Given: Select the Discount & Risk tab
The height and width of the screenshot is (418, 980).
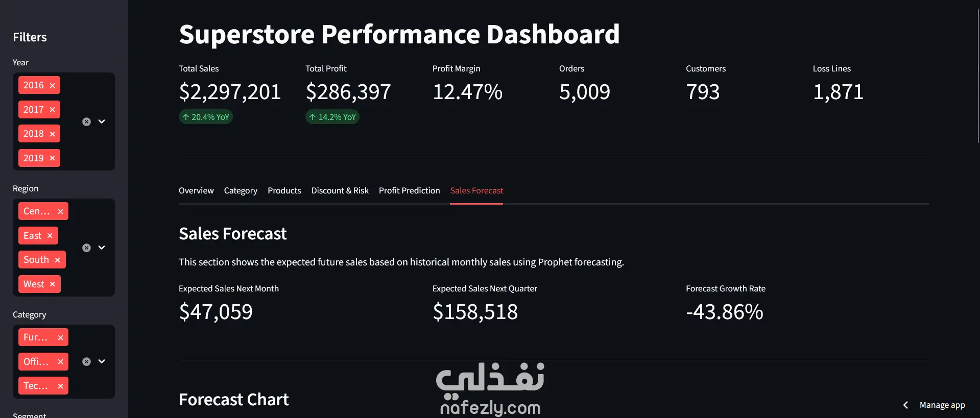Looking at the screenshot, I should (x=340, y=190).
